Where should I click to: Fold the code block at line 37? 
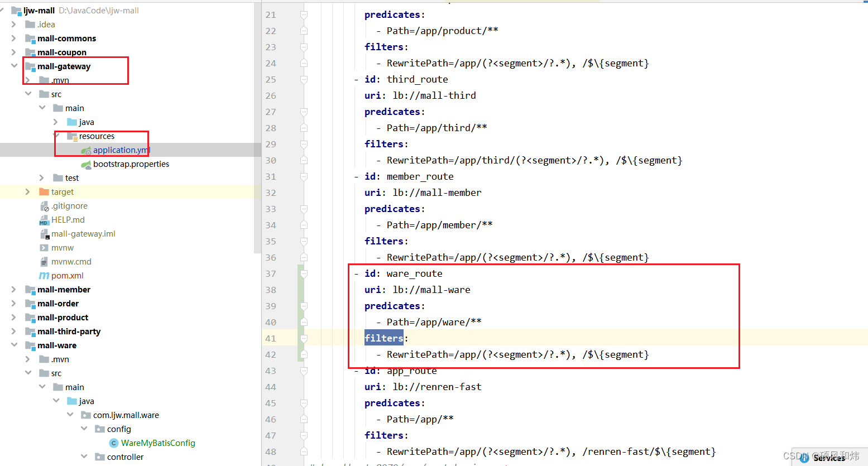[304, 274]
